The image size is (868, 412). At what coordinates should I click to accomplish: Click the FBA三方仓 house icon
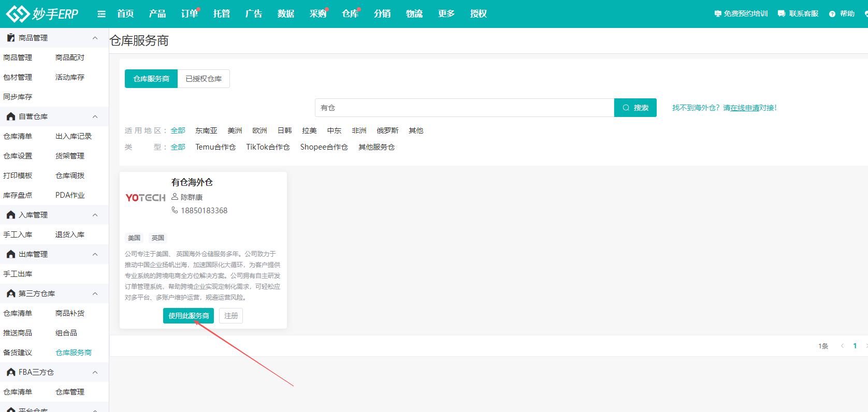(11, 372)
